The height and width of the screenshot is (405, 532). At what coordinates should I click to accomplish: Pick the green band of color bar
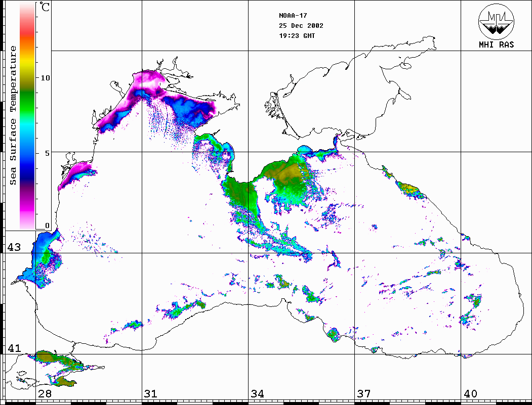27,103
